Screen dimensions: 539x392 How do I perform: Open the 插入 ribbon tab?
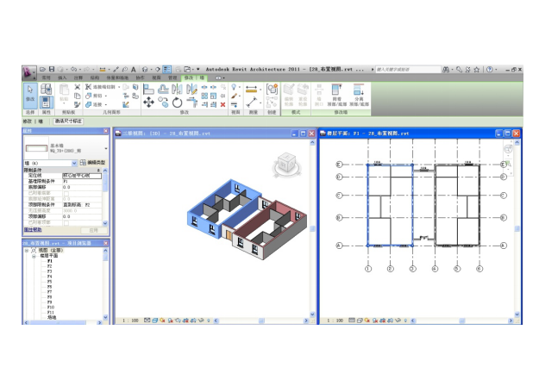tap(62, 78)
